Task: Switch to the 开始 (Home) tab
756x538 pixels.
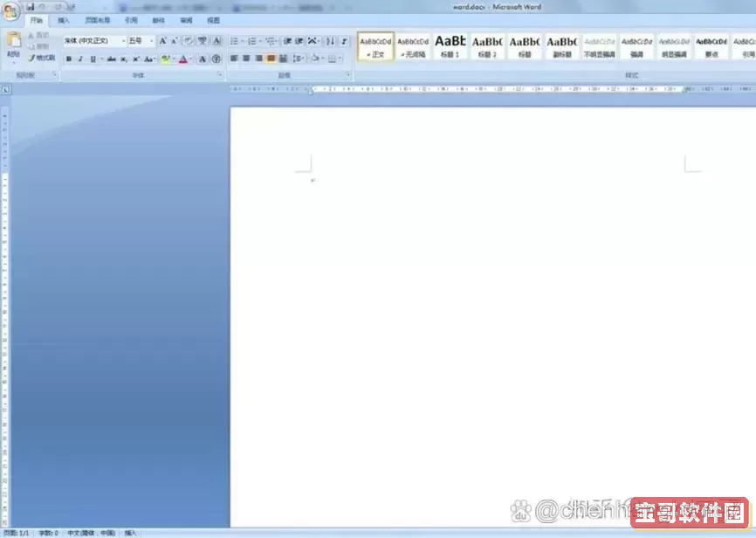Action: pos(37,20)
